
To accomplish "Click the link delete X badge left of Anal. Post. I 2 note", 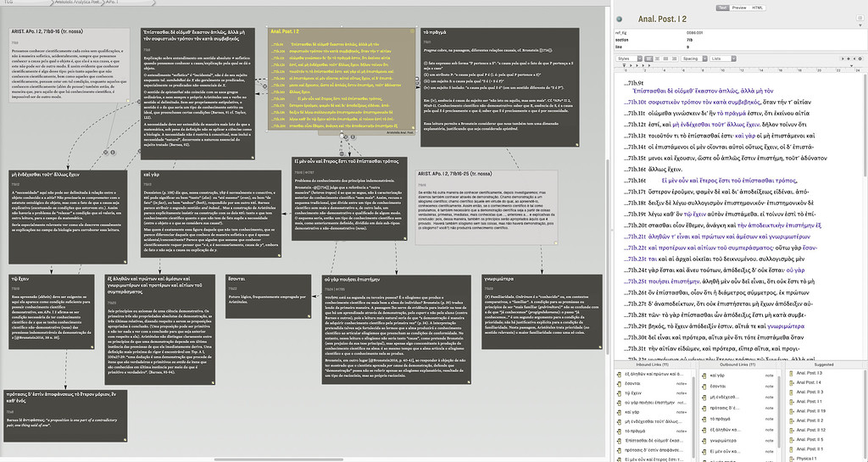I will [x=264, y=86].
